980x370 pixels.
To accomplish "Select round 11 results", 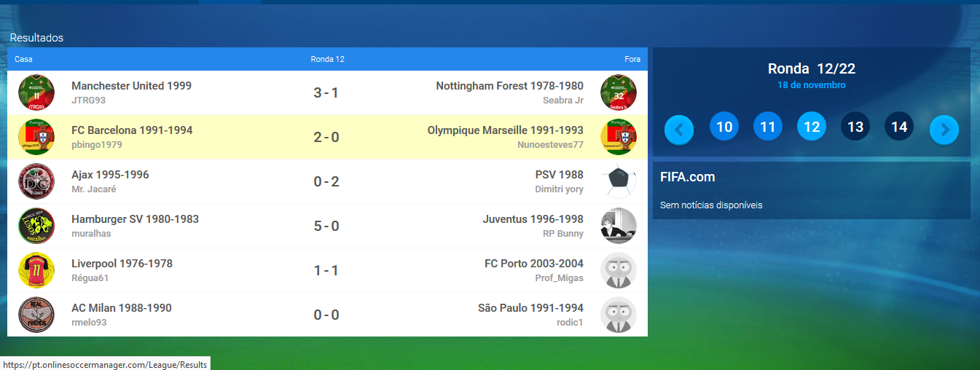I will coord(767,127).
